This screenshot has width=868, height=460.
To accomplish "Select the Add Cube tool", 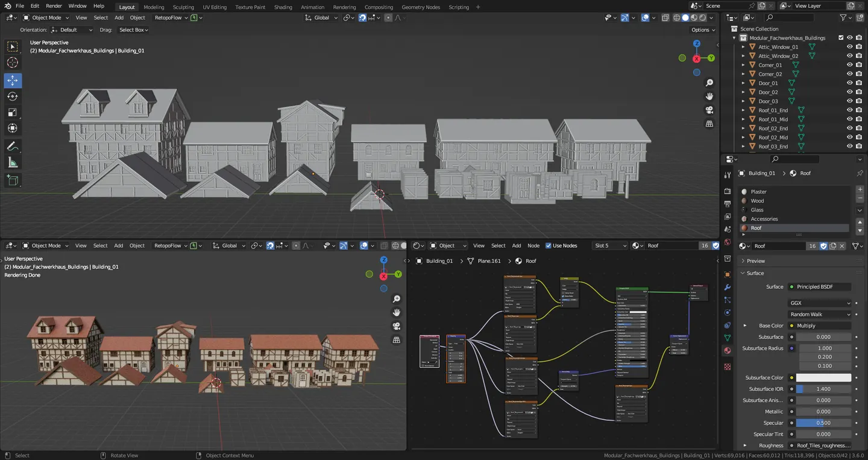I will pos(12,180).
